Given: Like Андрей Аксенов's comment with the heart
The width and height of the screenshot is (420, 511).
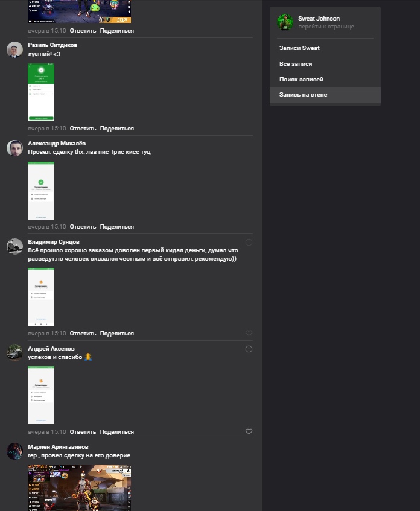Looking at the screenshot, I should 249,431.
